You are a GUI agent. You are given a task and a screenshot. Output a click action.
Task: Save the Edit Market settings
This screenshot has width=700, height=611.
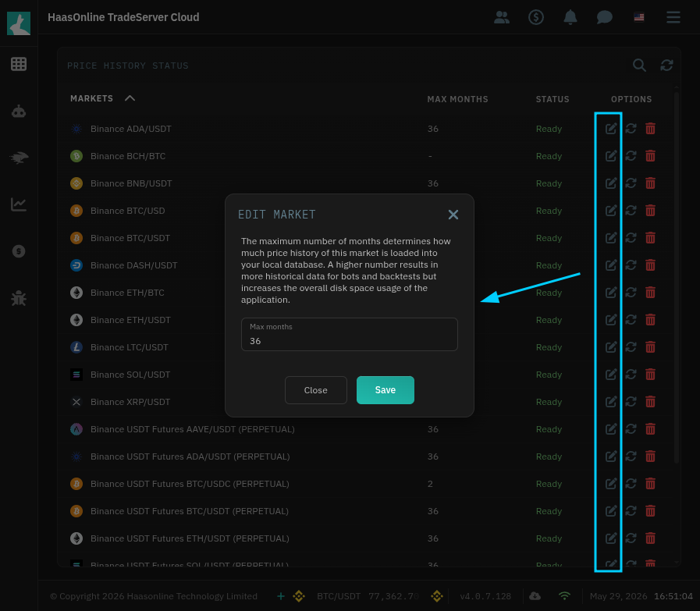pos(386,390)
